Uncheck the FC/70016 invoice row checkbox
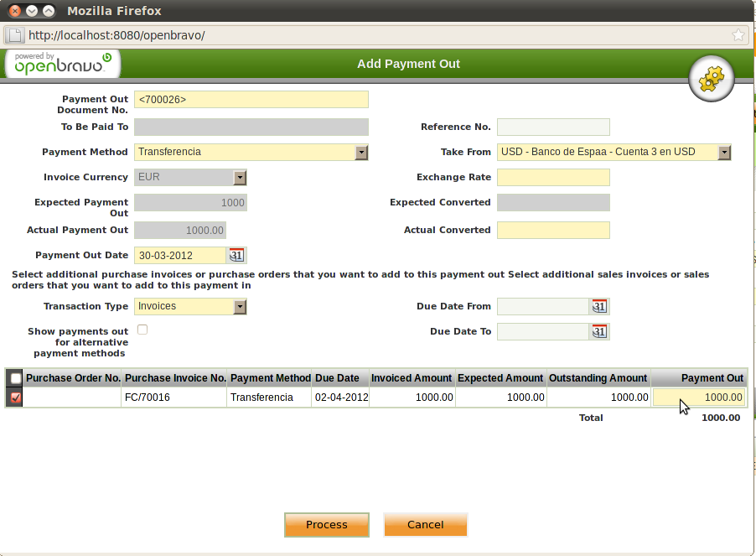The height and width of the screenshot is (556, 756). pyautogui.click(x=15, y=398)
